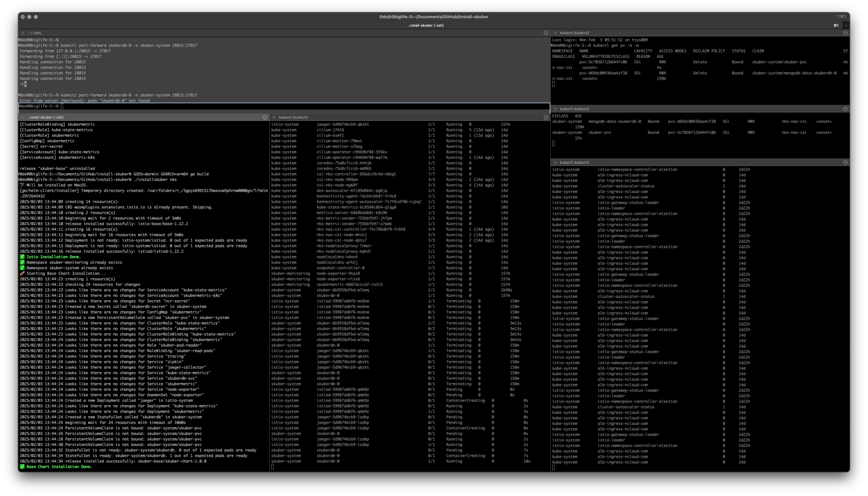Close the kubectl get pv pane
This screenshot has height=496, width=868.
point(555,33)
